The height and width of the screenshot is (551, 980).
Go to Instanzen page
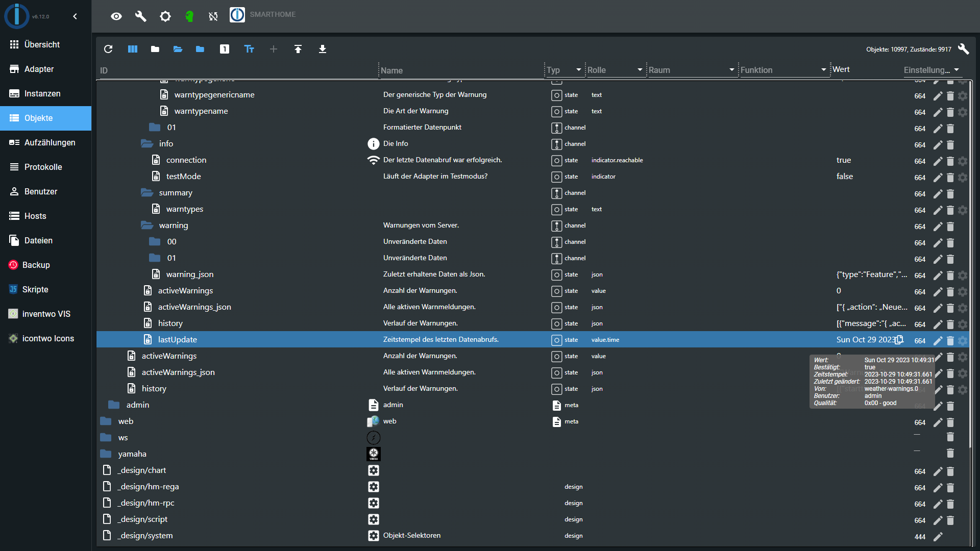pos(46,93)
